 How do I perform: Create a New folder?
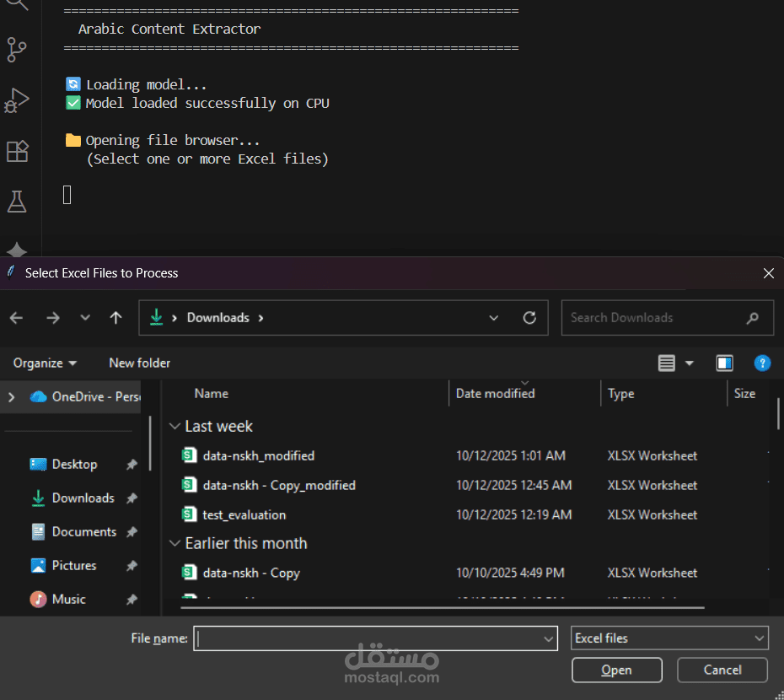(139, 363)
